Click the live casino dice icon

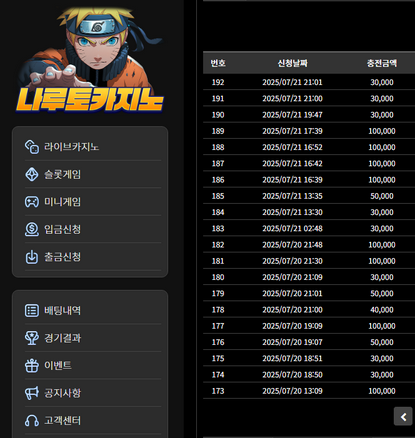(x=32, y=147)
